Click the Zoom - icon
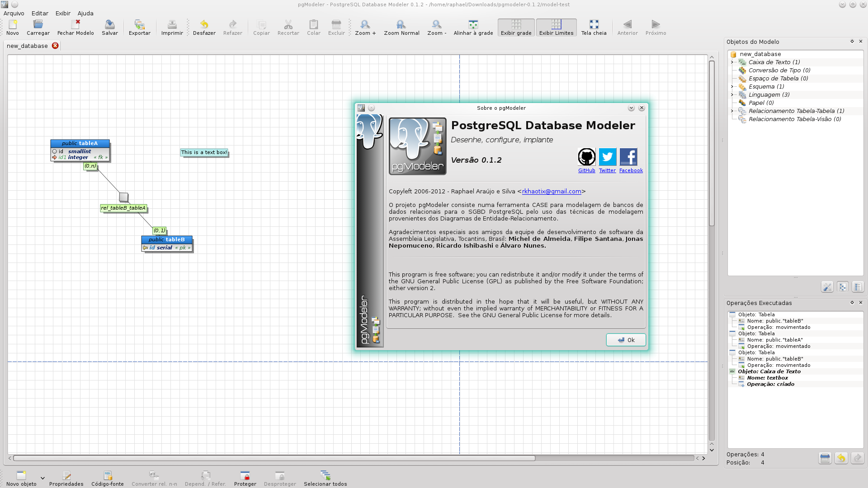 437,24
